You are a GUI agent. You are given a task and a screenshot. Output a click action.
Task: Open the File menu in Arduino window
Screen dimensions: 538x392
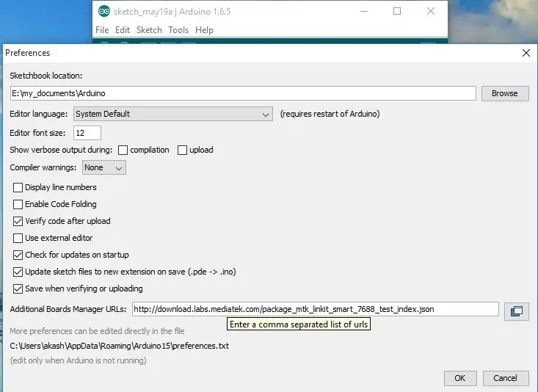click(x=102, y=30)
